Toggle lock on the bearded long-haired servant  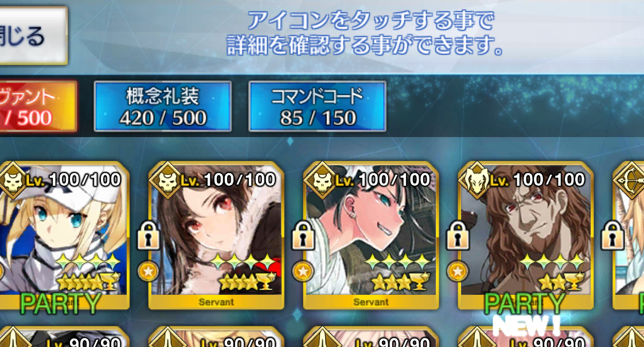click(x=457, y=236)
